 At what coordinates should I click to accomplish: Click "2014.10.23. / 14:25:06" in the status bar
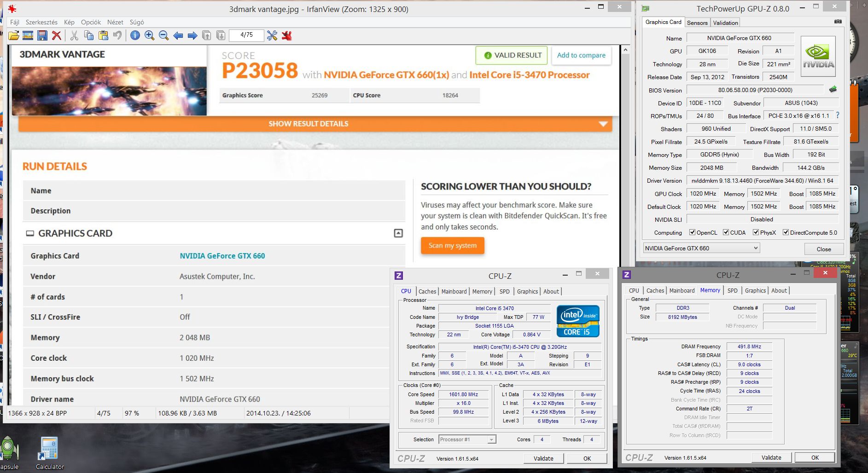click(x=279, y=413)
